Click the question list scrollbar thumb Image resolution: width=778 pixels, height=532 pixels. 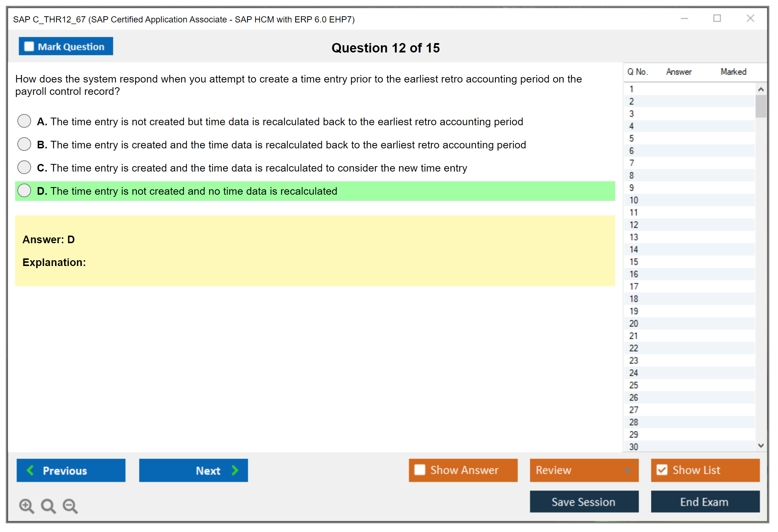[x=760, y=106]
